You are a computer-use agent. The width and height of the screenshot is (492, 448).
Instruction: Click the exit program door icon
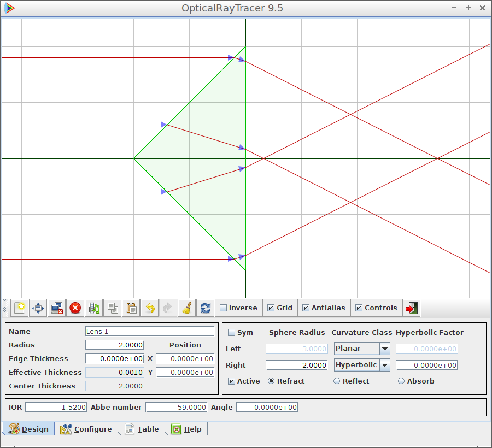tap(411, 308)
